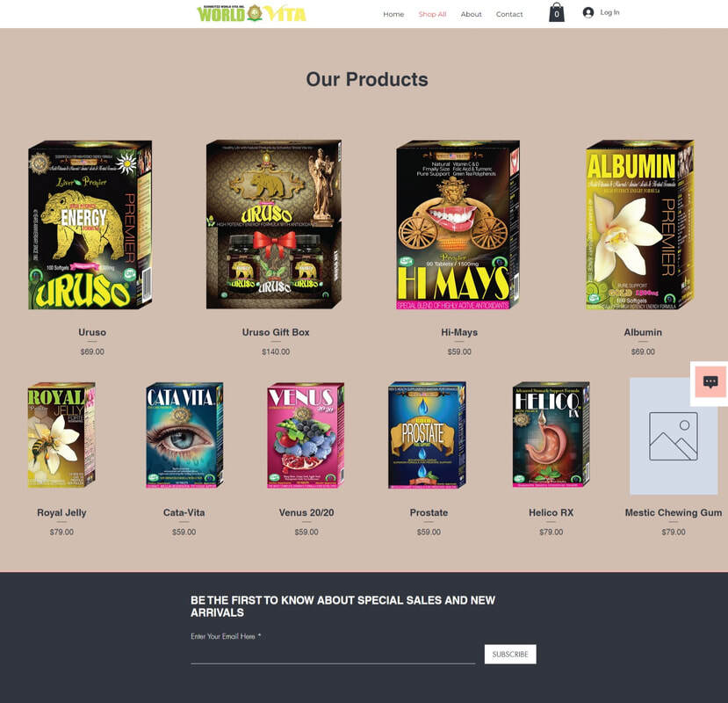Click the Venus 20/20 product title

306,512
